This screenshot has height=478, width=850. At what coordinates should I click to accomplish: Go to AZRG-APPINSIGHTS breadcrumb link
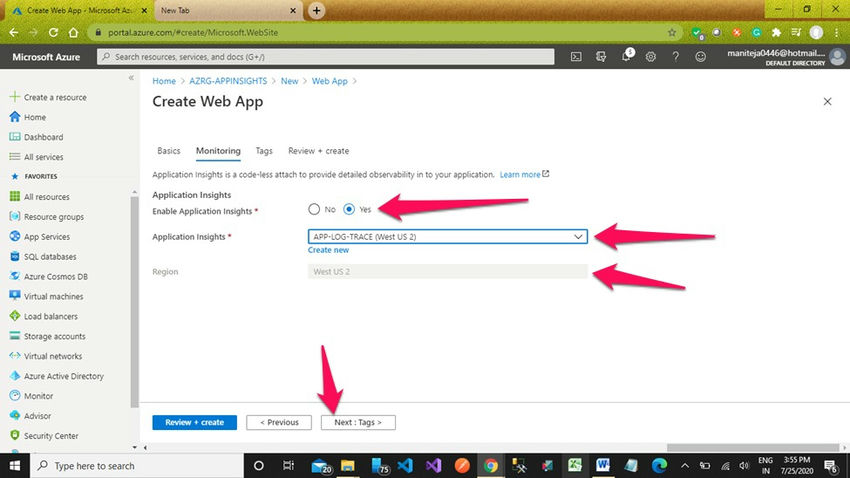tap(228, 81)
